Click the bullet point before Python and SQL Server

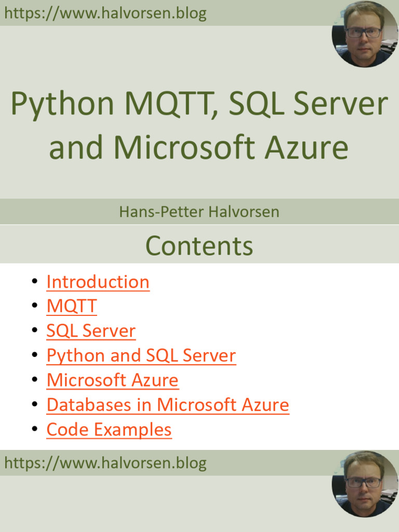34,355
